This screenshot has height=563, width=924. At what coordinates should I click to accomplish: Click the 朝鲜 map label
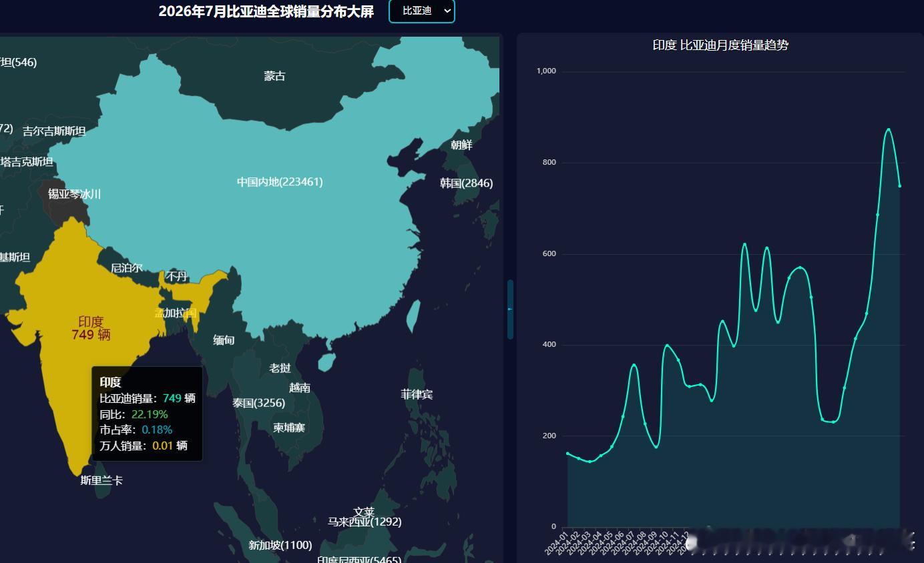coord(461,145)
